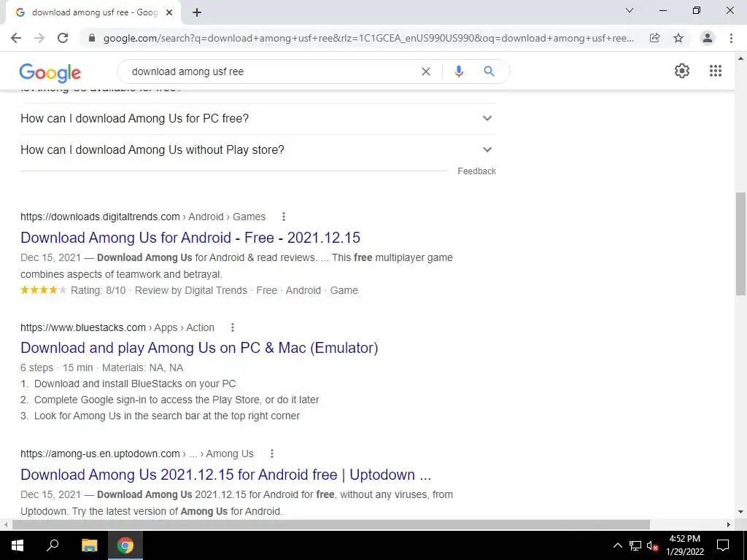Viewport: 747px width, 560px height.
Task: Expand 'without Play store' question
Action: pos(258,150)
